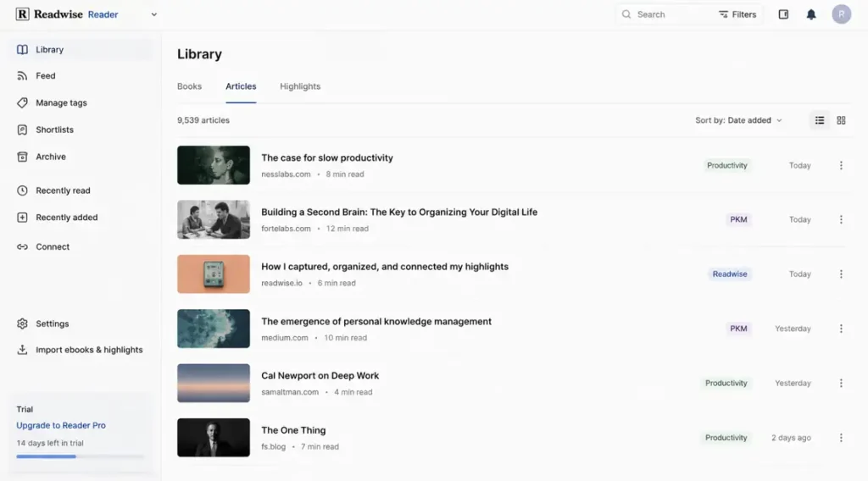
Task: Open the notifications bell
Action: [811, 14]
